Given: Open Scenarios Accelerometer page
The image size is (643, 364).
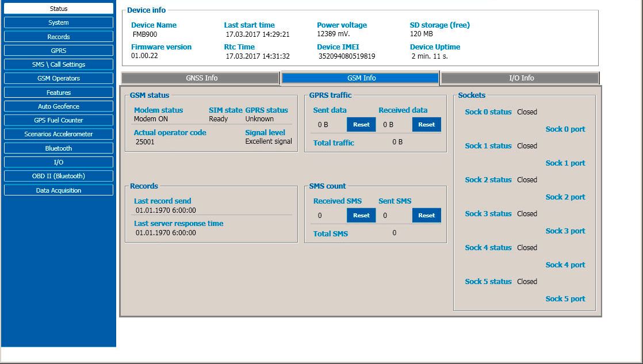Looking at the screenshot, I should coord(58,134).
